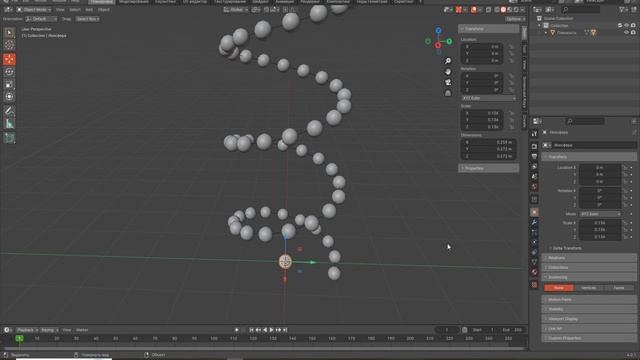Select the Add Cube tool
640x360 pixels.
coord(9,138)
